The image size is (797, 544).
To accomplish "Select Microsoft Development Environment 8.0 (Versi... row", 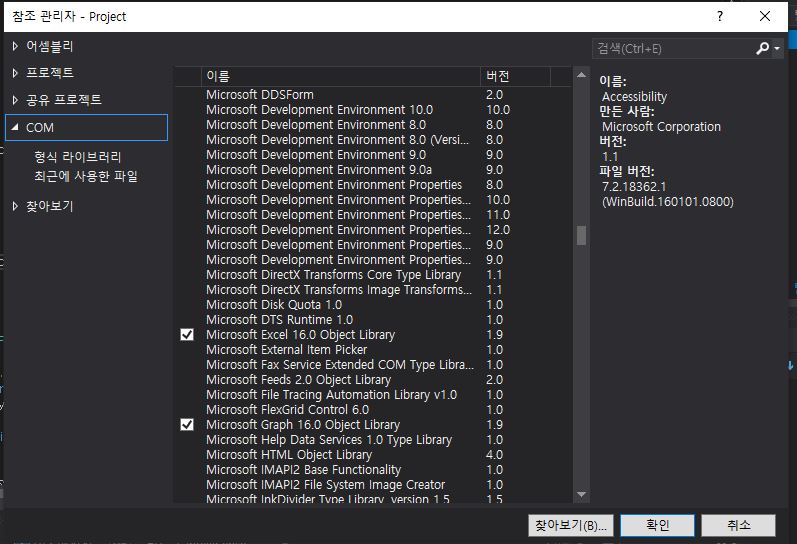I will pyautogui.click(x=374, y=140).
